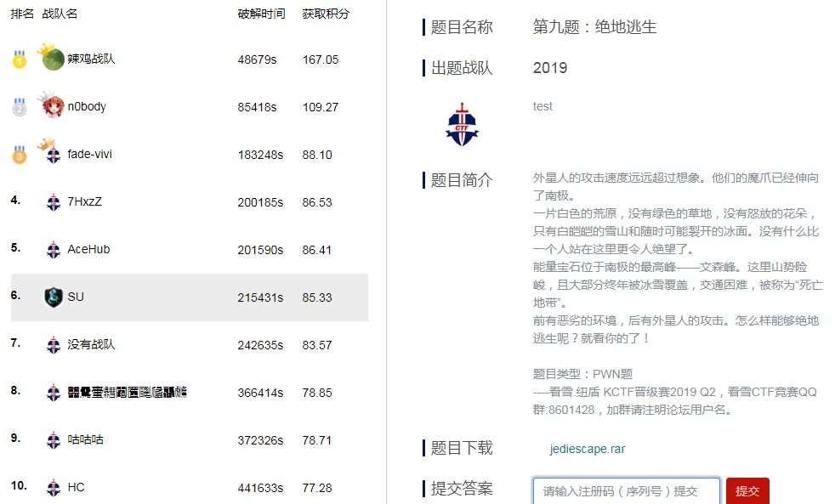
Task: Click the 破解时间 column header
Action: tap(262, 14)
